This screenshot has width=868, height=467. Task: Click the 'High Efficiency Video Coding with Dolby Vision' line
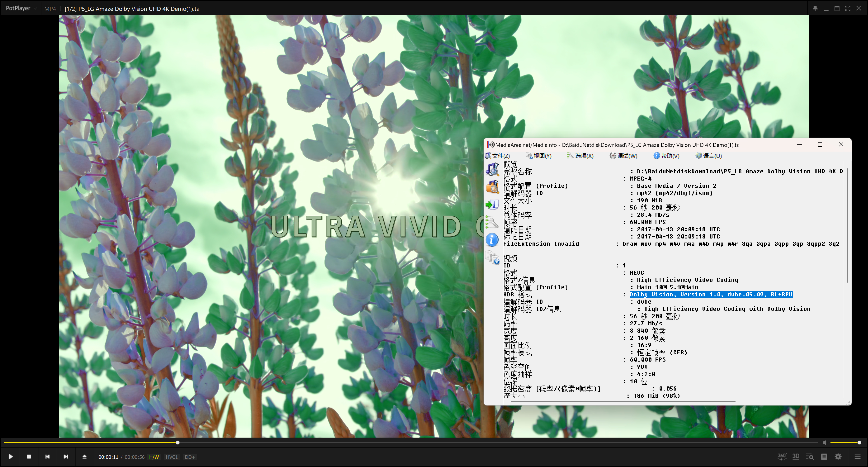pyautogui.click(x=727, y=309)
